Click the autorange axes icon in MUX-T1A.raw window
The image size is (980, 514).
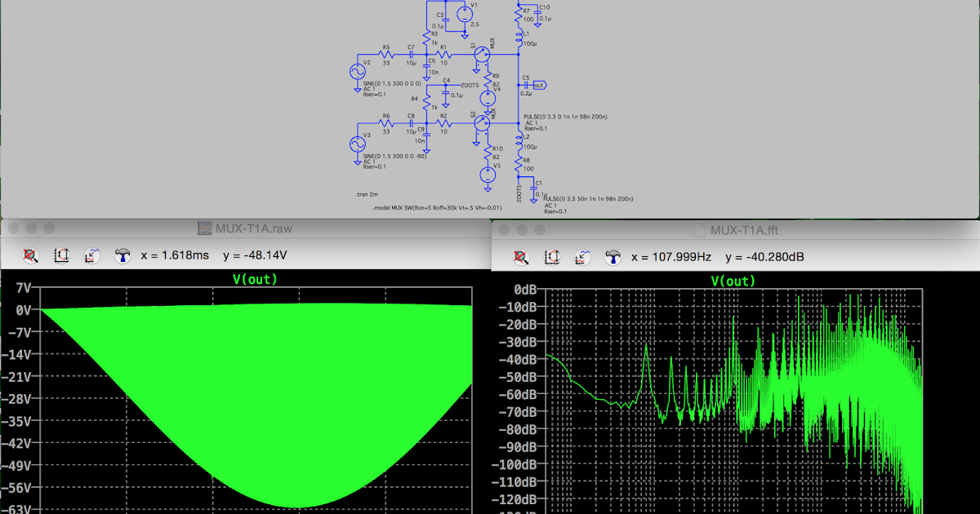coord(61,255)
